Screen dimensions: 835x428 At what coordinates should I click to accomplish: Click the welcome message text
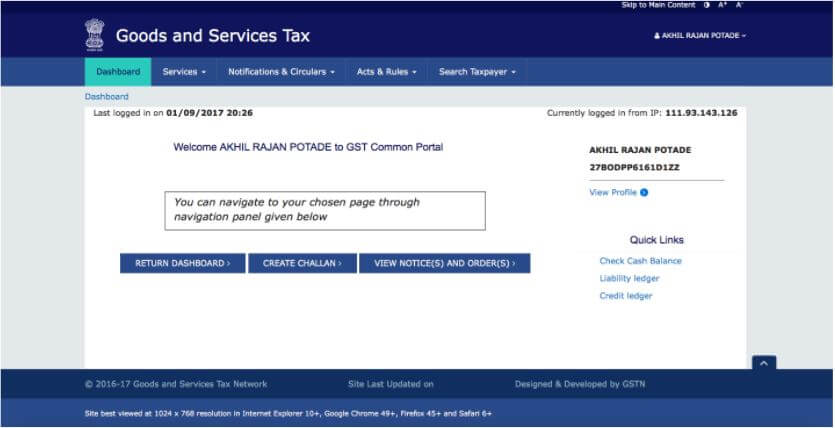(x=308, y=147)
